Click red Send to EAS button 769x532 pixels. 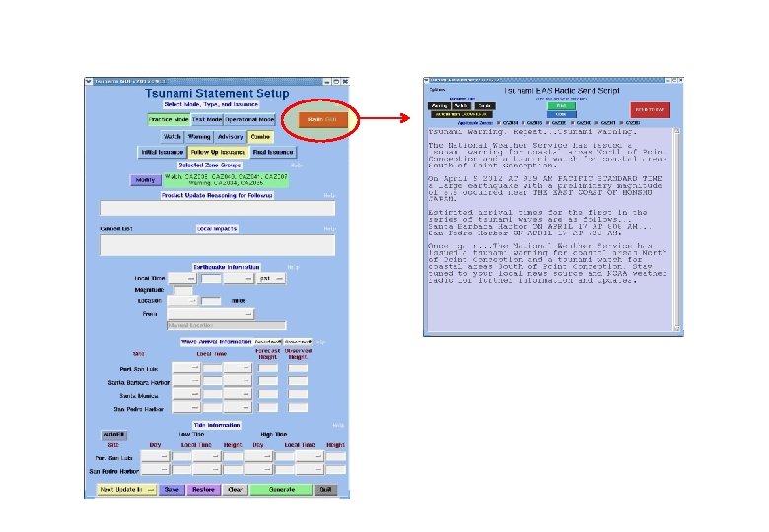point(651,110)
